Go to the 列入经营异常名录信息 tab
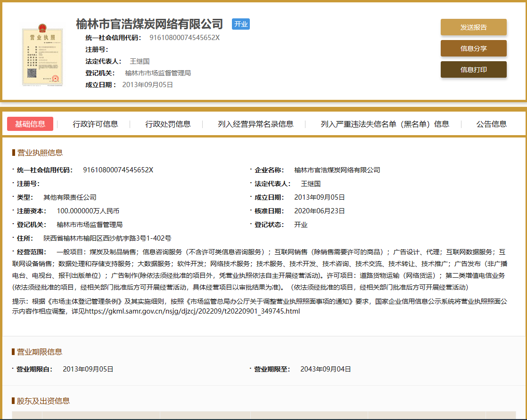Screen dimensions: 527x420 (255, 124)
